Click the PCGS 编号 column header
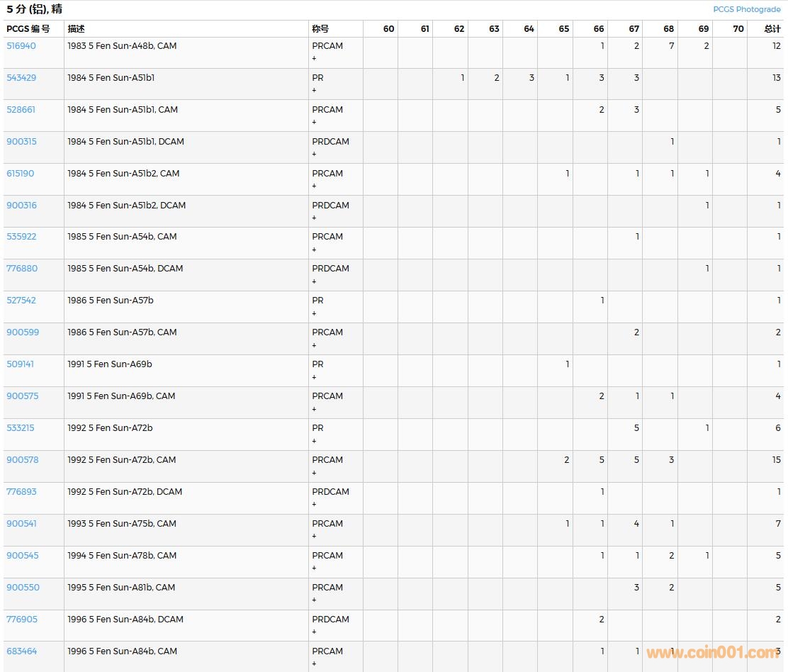The height and width of the screenshot is (672, 788). click(x=28, y=29)
